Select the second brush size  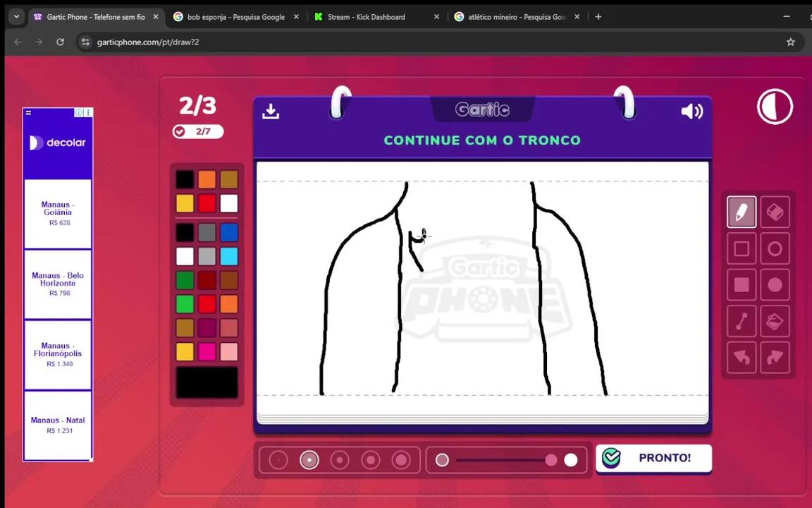pos(309,460)
